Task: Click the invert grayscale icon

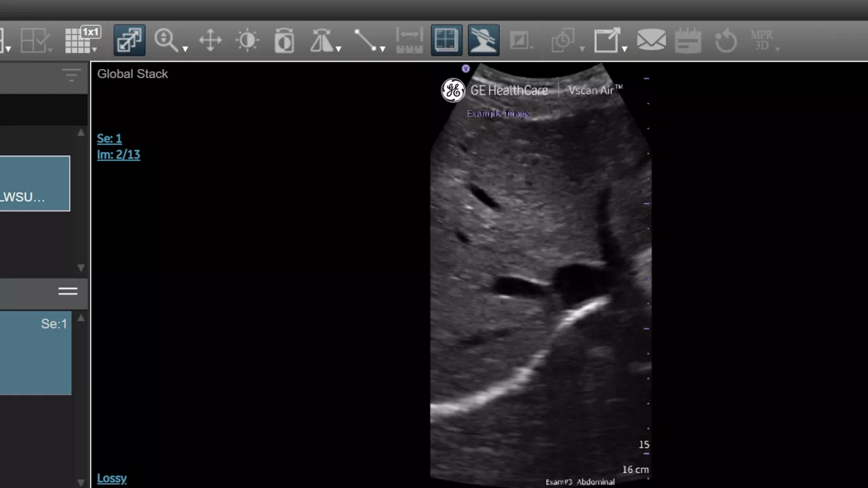Action: (284, 41)
